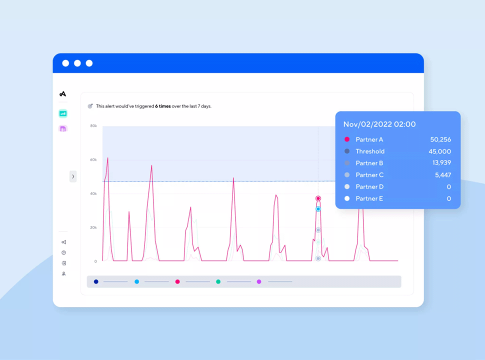485x360 pixels.
Task: Click the edit icon beside the alert message
Action: tap(90, 106)
